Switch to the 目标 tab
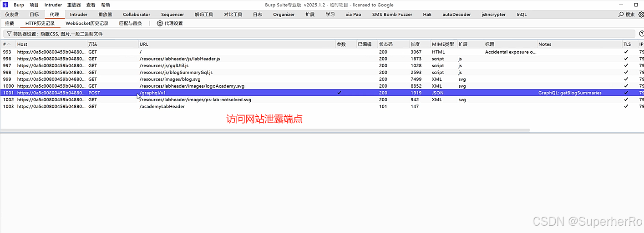Viewport: 644px width, 233px height. point(34,15)
